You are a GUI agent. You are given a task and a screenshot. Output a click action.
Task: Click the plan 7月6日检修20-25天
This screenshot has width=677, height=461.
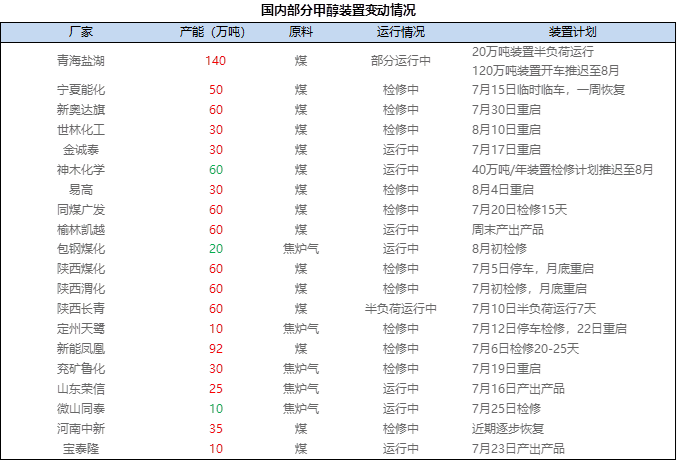click(525, 348)
